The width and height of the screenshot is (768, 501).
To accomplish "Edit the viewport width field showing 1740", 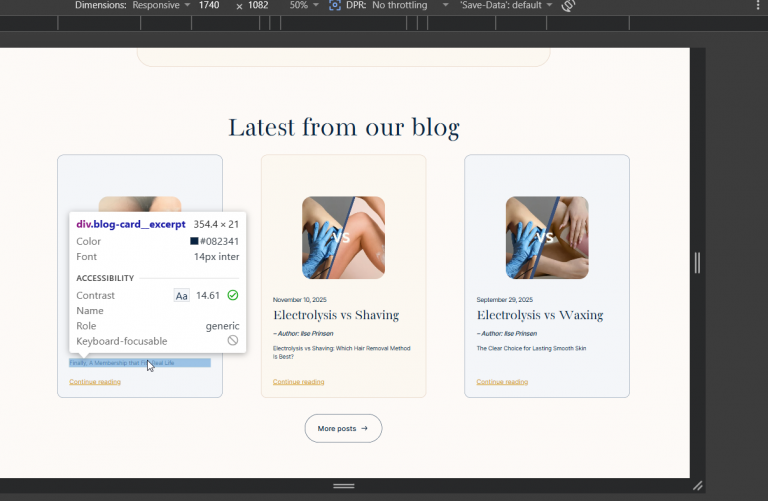I will (209, 5).
